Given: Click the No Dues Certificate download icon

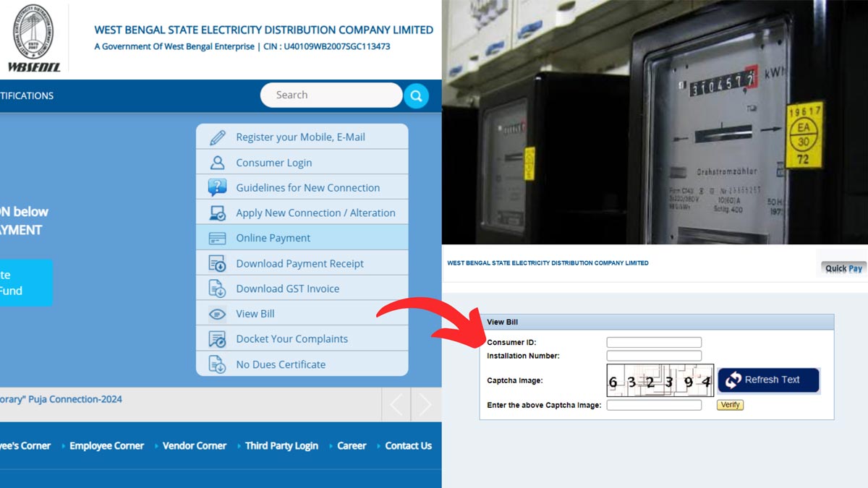Looking at the screenshot, I should (218, 364).
